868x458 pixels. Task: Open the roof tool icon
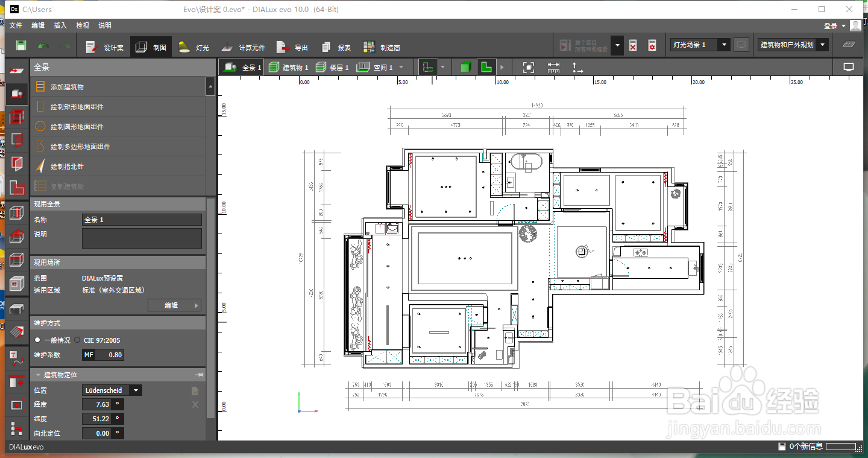pos(17,236)
